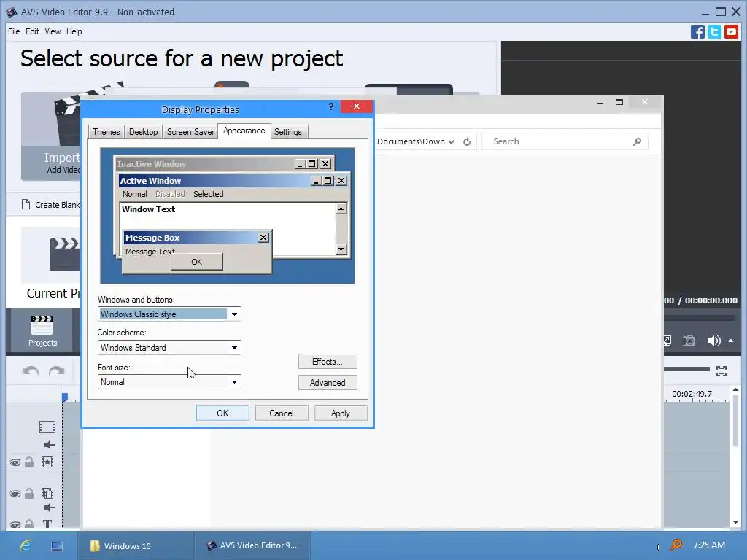Click the Projects clapperboard icon
The image size is (747, 560).
[x=42, y=325]
